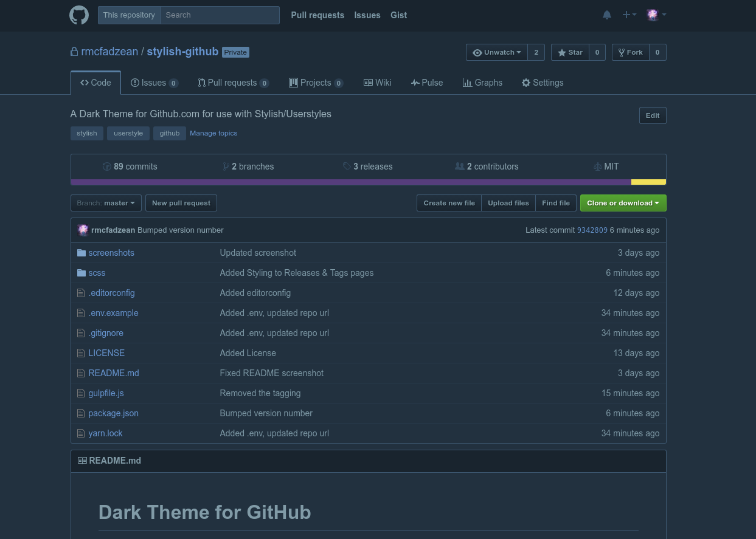This screenshot has height=539, width=756.
Task: Fork the repository
Action: 631,52
